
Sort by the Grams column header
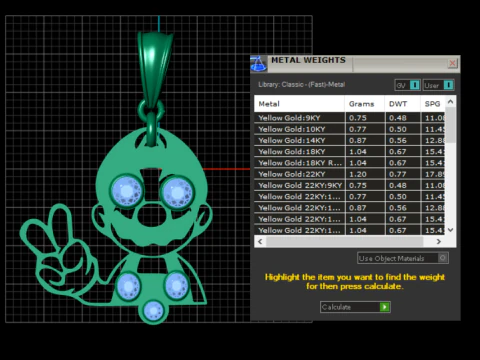tap(365, 104)
